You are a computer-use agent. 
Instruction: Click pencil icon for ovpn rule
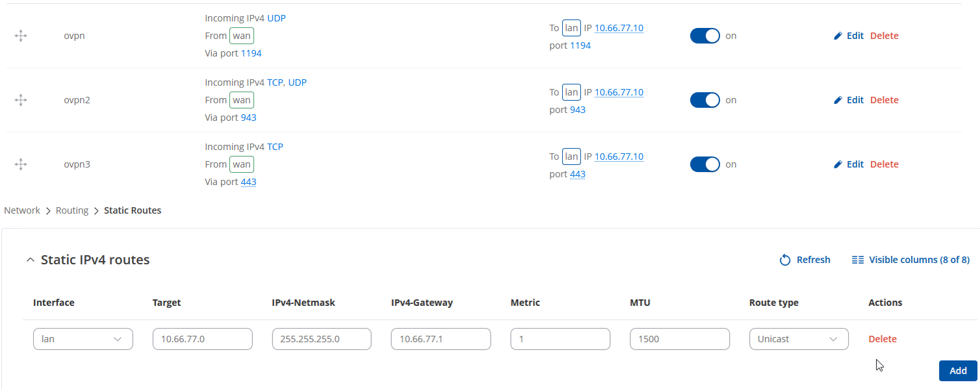838,36
